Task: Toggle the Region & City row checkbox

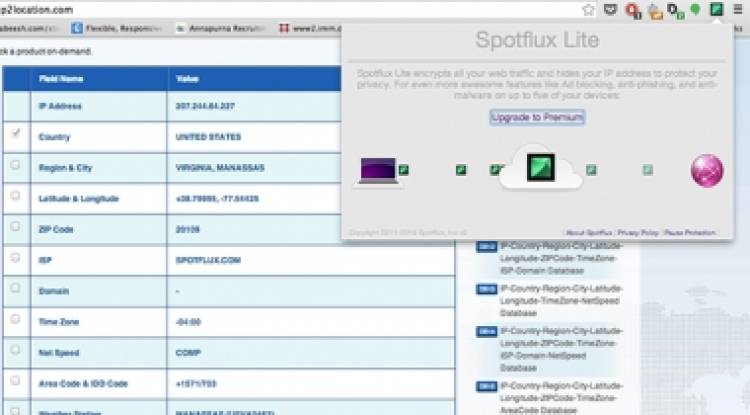Action: [x=15, y=165]
